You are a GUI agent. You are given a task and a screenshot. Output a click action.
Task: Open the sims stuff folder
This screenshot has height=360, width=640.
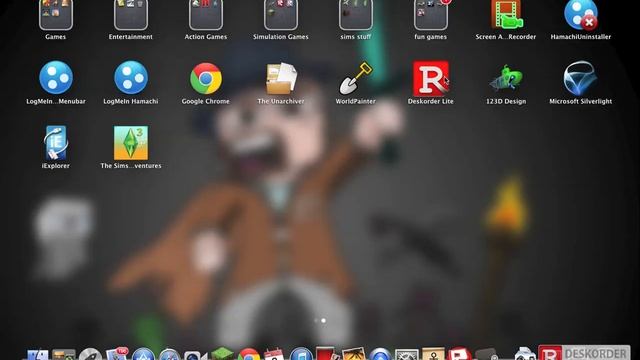[356, 15]
